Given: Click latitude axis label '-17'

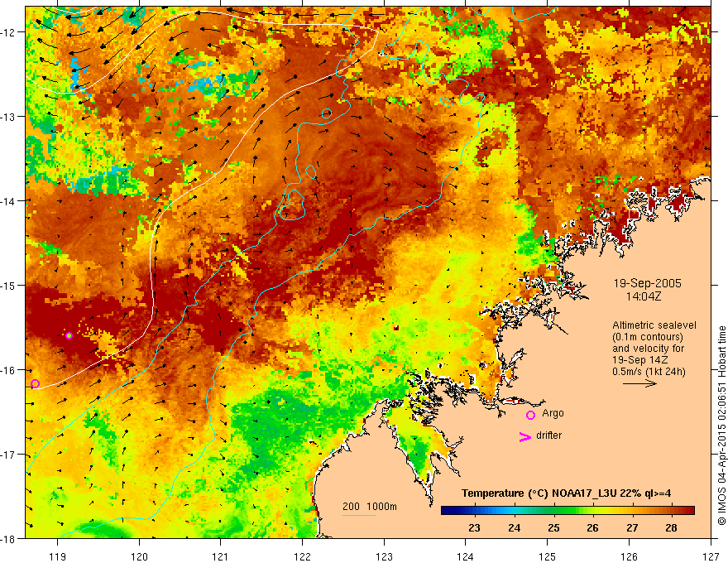Looking at the screenshot, I should pos(8,455).
